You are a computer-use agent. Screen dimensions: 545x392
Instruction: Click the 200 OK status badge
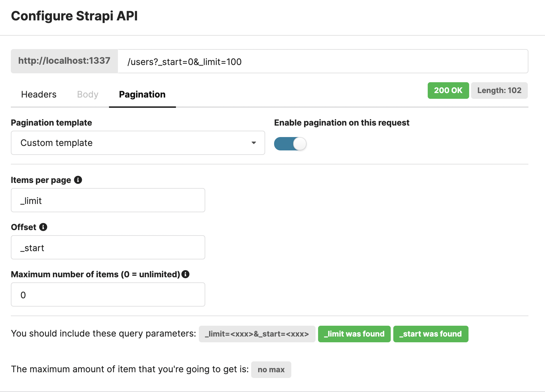448,91
